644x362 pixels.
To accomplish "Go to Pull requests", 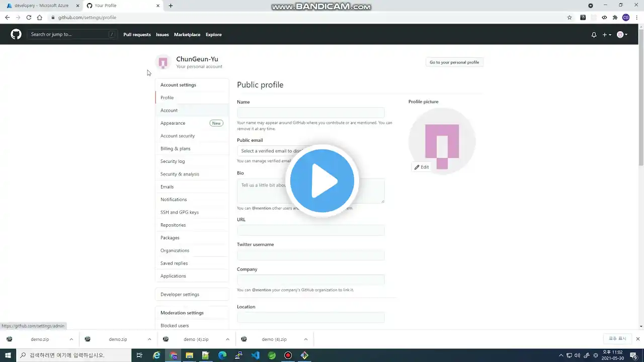I will click(x=137, y=35).
